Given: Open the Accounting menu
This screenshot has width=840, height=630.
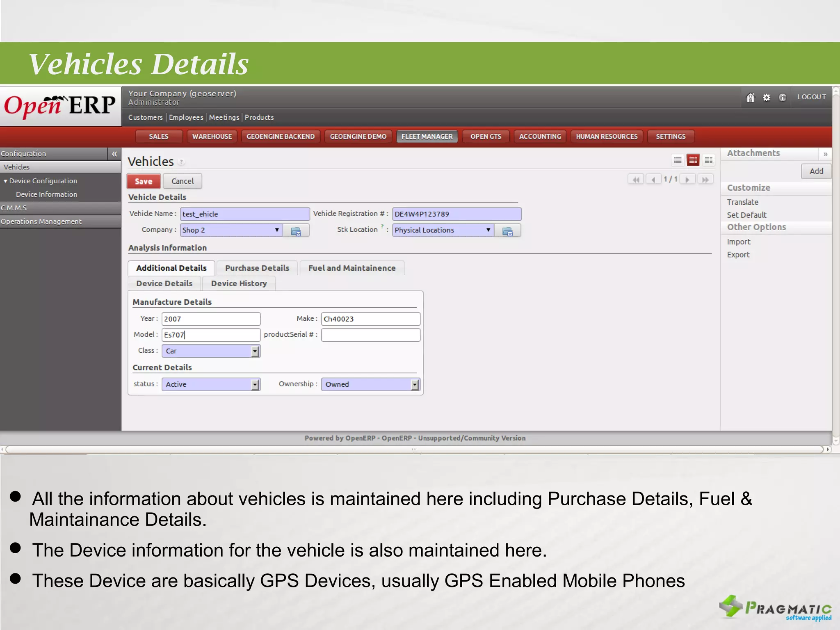Looking at the screenshot, I should tap(540, 137).
